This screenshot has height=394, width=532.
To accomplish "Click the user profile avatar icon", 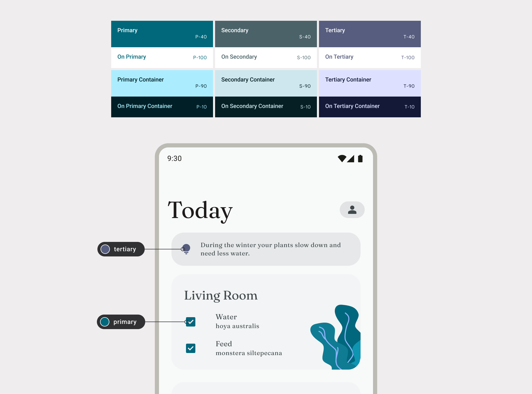I will click(352, 209).
